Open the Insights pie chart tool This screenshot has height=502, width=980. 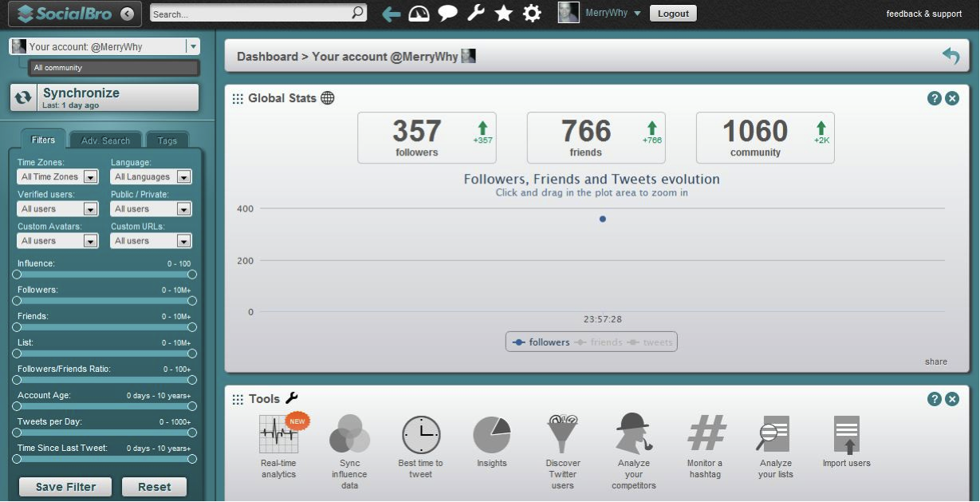click(x=491, y=441)
